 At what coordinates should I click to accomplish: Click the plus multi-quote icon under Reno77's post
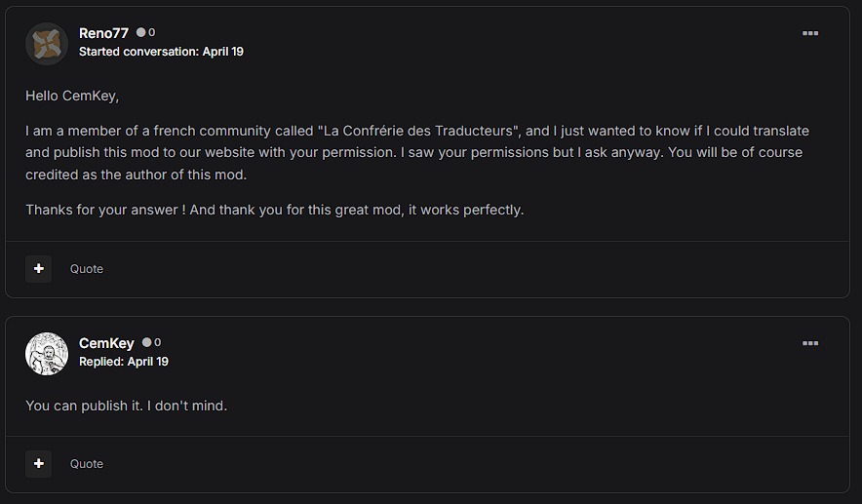38,269
